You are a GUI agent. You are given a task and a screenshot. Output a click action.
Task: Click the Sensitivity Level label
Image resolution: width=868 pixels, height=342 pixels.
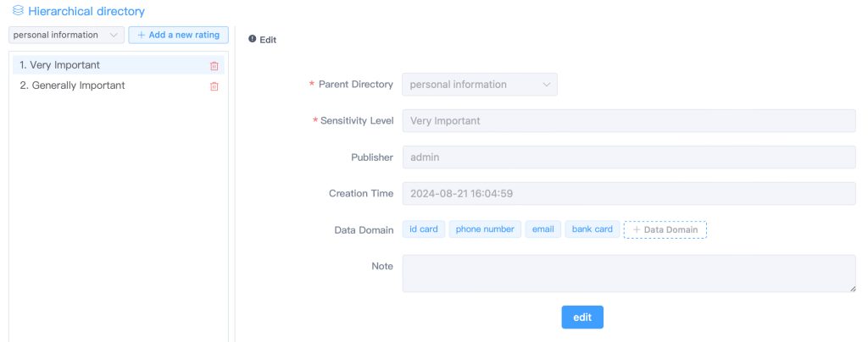click(x=357, y=120)
